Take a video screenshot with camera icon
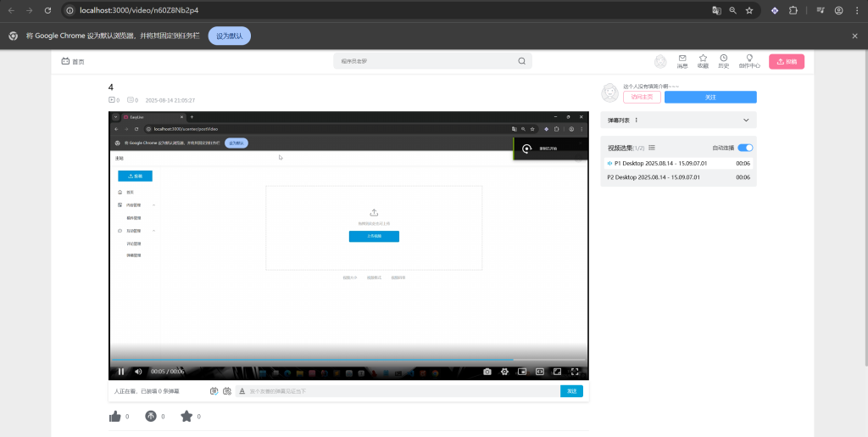 pos(487,372)
